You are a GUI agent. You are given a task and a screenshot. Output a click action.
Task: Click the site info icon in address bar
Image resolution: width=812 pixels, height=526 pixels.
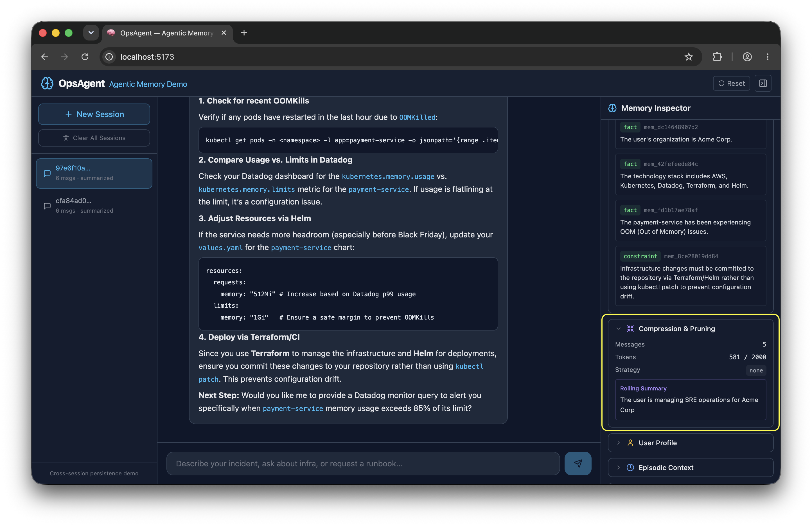point(109,57)
